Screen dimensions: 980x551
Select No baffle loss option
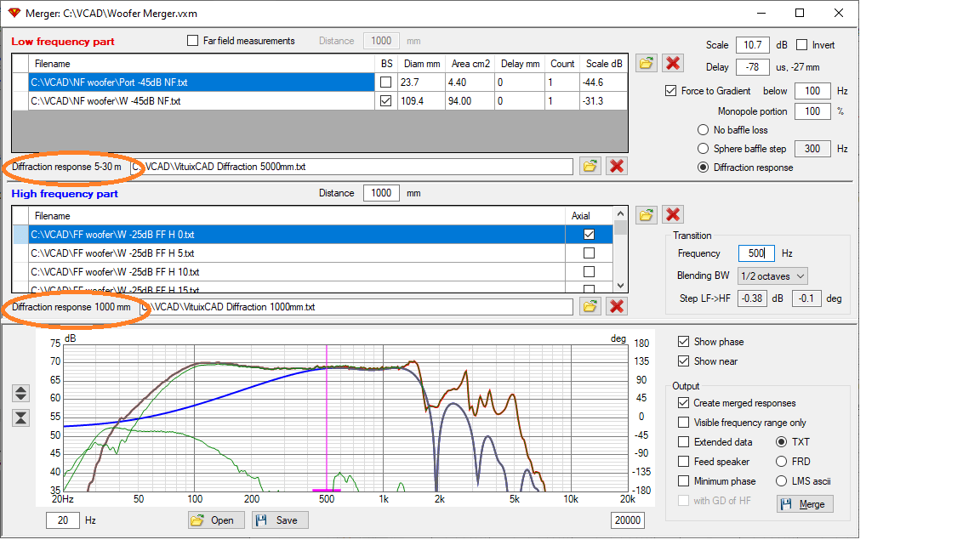coord(704,130)
